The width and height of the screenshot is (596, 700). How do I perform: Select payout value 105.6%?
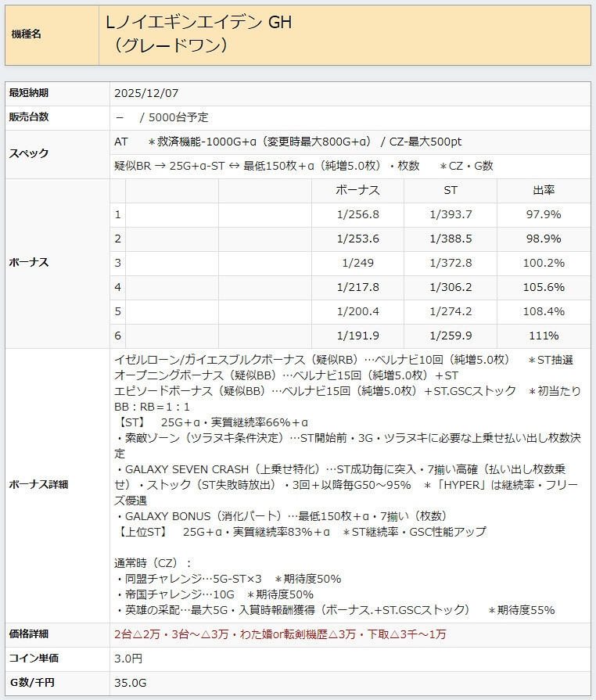[x=544, y=287]
